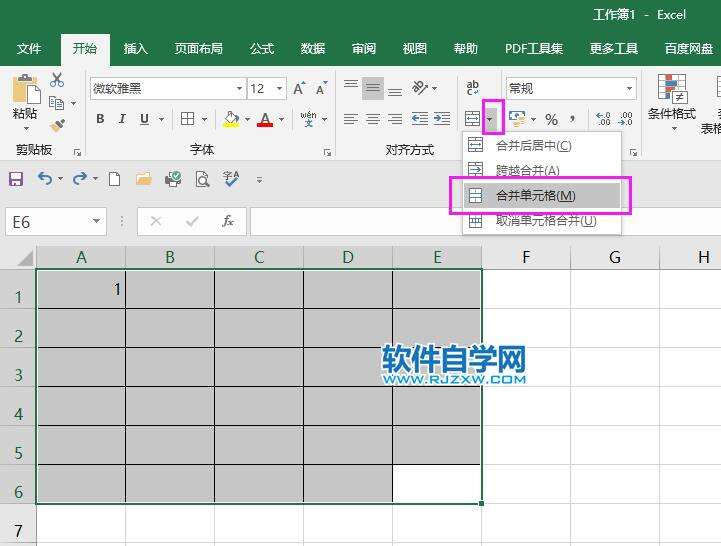
Task: Click the Format Painter brush icon
Action: [57, 125]
